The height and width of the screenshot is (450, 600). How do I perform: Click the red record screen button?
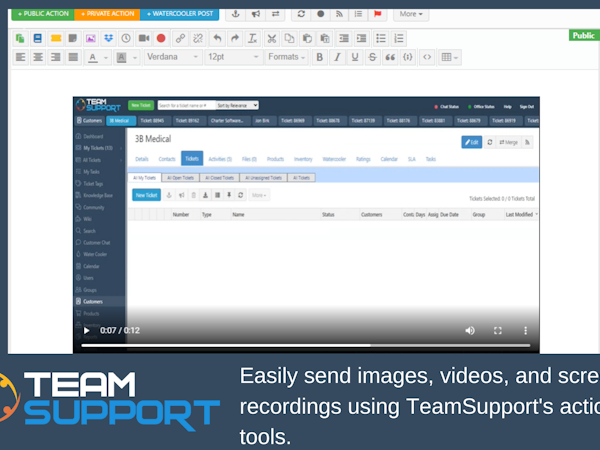click(161, 38)
